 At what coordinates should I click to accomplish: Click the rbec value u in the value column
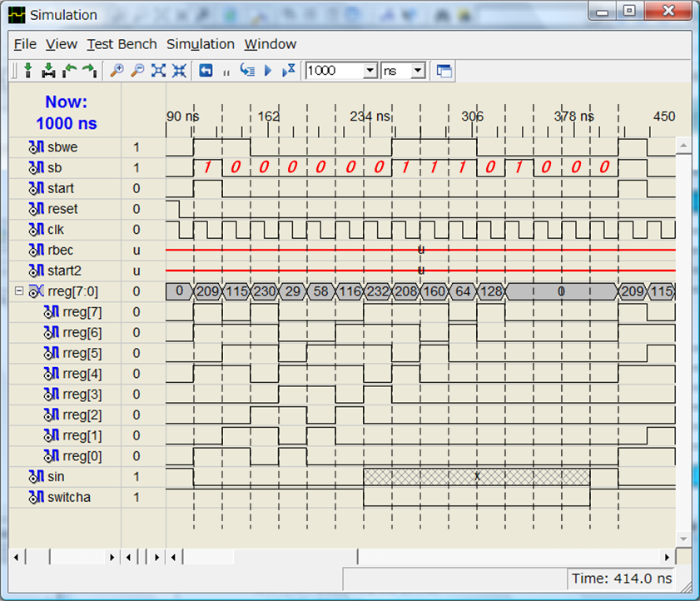click(137, 251)
